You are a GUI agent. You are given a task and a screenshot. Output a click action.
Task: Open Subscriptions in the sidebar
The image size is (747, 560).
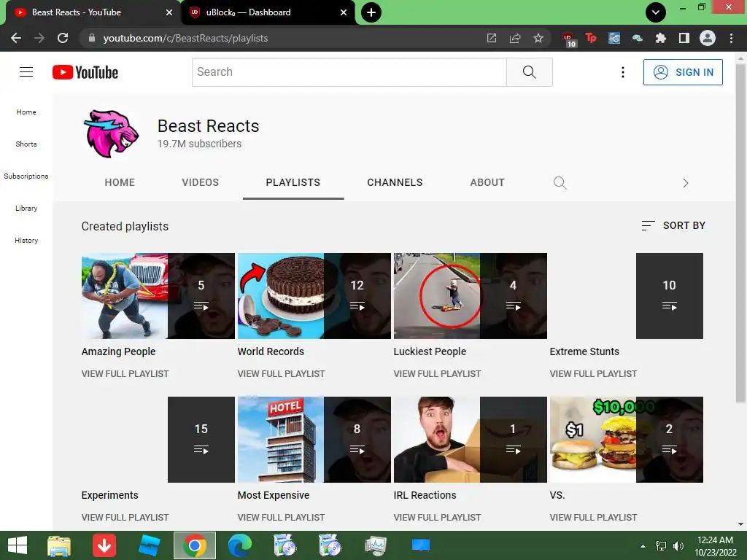point(26,176)
